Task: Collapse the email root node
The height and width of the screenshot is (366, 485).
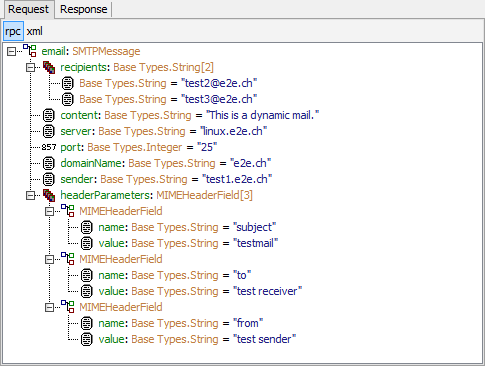Action: [x=11, y=51]
